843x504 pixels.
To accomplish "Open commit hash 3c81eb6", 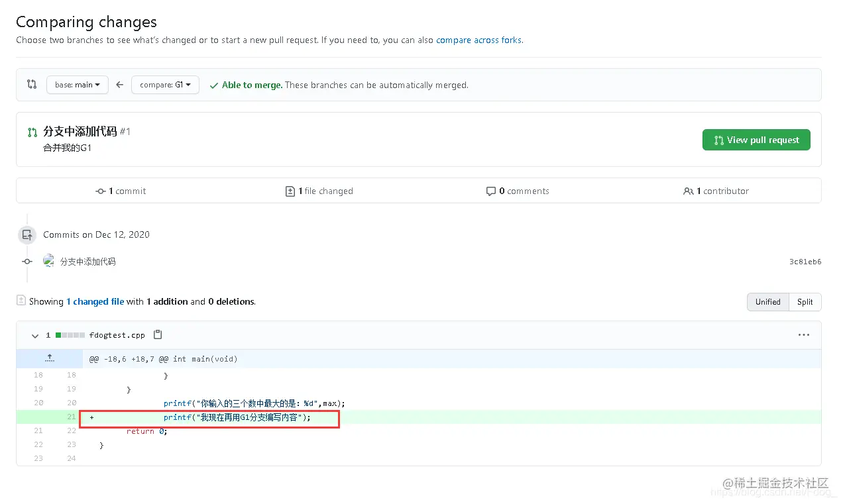I will click(x=805, y=262).
